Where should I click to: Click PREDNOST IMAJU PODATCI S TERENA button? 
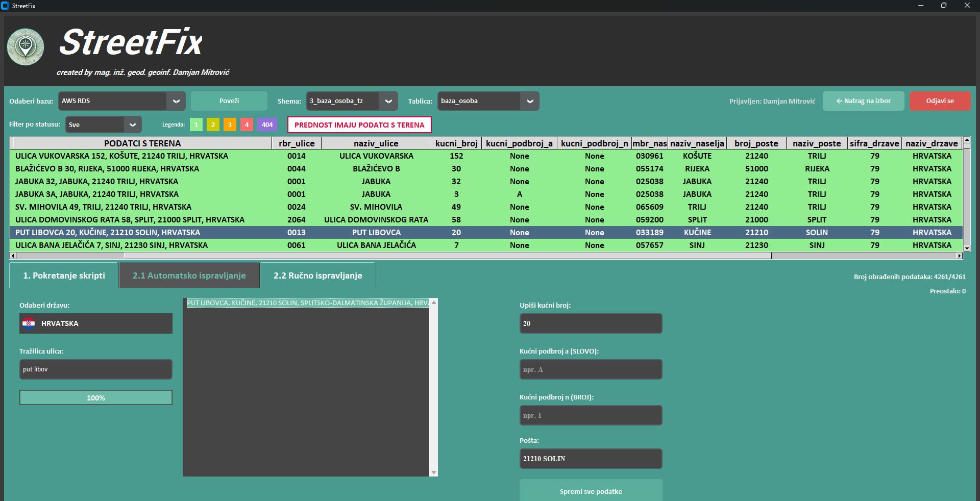click(359, 125)
